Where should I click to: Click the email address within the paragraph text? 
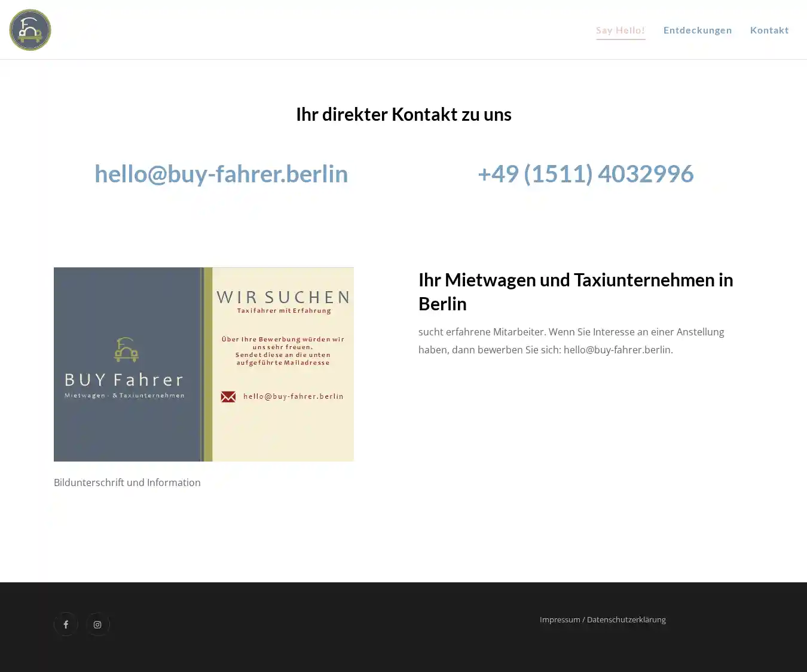pyautogui.click(x=617, y=350)
